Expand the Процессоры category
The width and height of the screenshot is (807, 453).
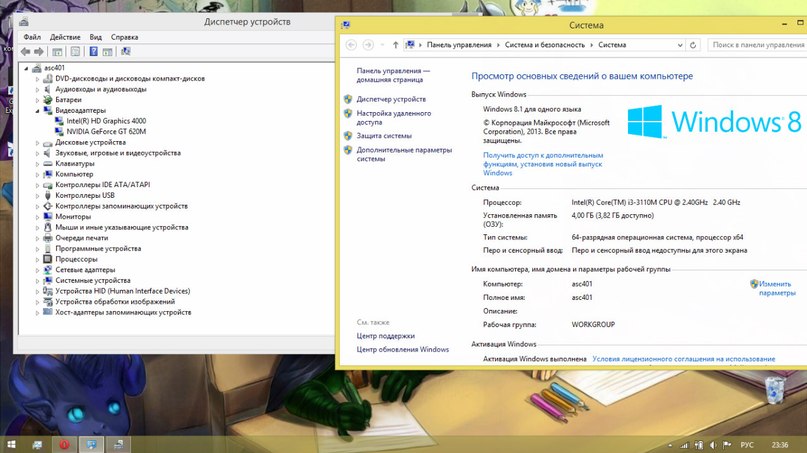pos(37,259)
